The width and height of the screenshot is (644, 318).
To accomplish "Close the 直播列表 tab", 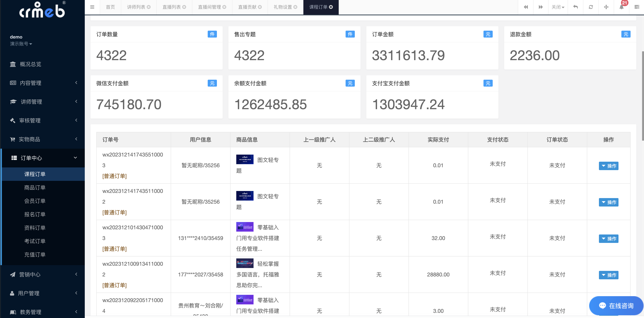I will [x=184, y=7].
